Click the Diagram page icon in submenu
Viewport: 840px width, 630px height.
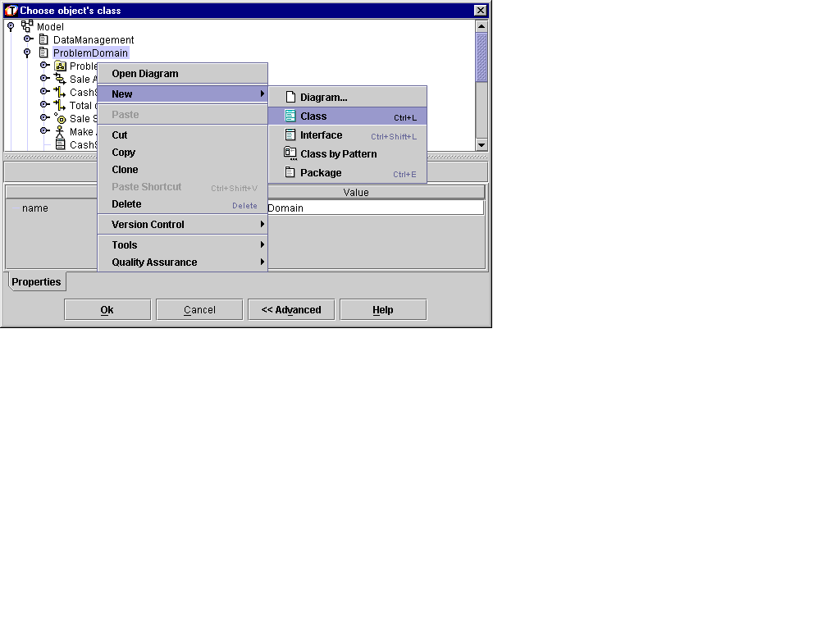[290, 98]
